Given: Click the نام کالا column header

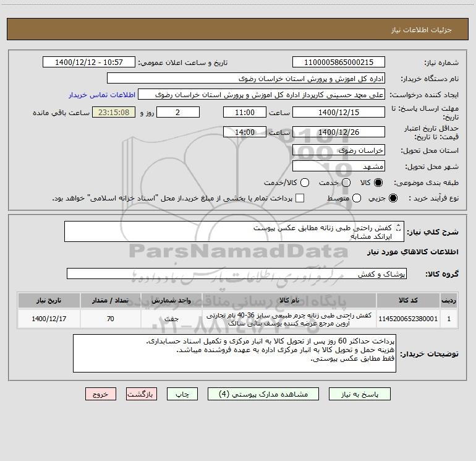Looking at the screenshot, I should (x=289, y=300).
